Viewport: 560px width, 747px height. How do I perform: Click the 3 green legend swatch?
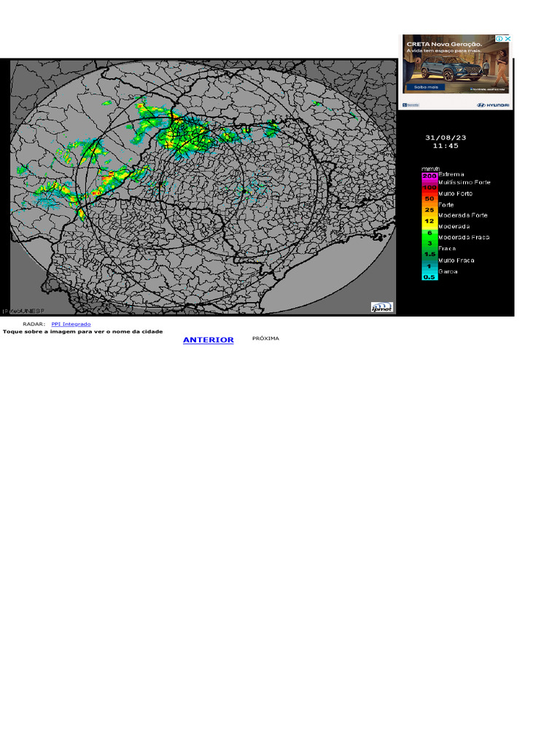[429, 244]
